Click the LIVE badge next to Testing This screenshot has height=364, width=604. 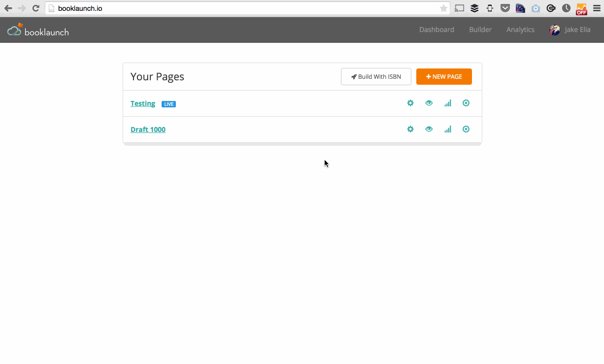pos(168,104)
